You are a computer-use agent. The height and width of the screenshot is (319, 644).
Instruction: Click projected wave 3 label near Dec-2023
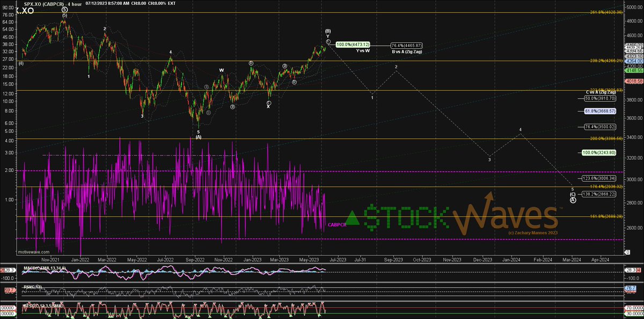click(x=489, y=159)
